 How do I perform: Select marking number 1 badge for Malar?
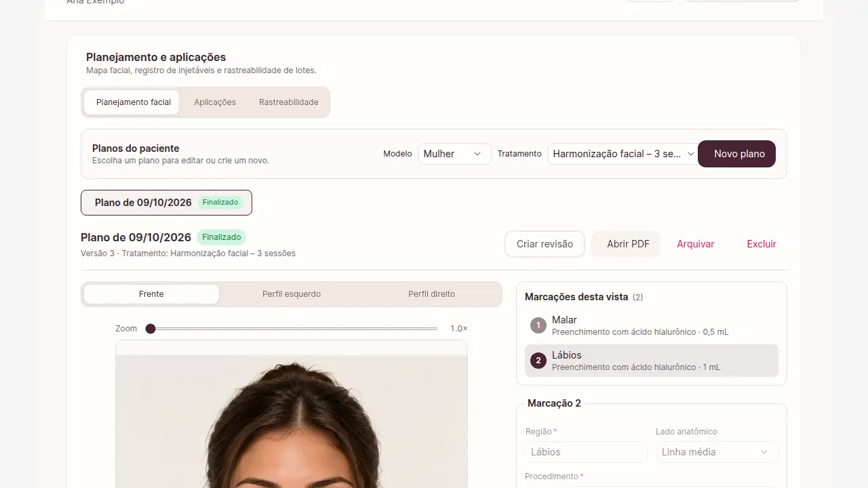[538, 325]
